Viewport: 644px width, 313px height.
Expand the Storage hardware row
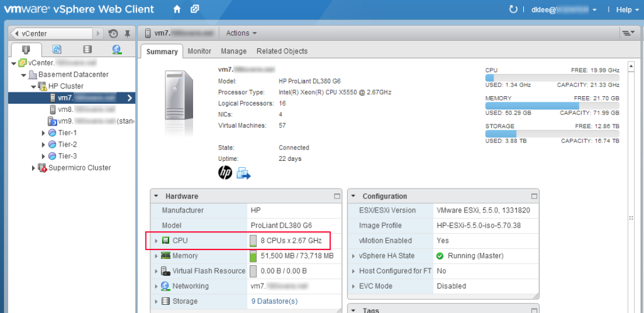(x=156, y=302)
